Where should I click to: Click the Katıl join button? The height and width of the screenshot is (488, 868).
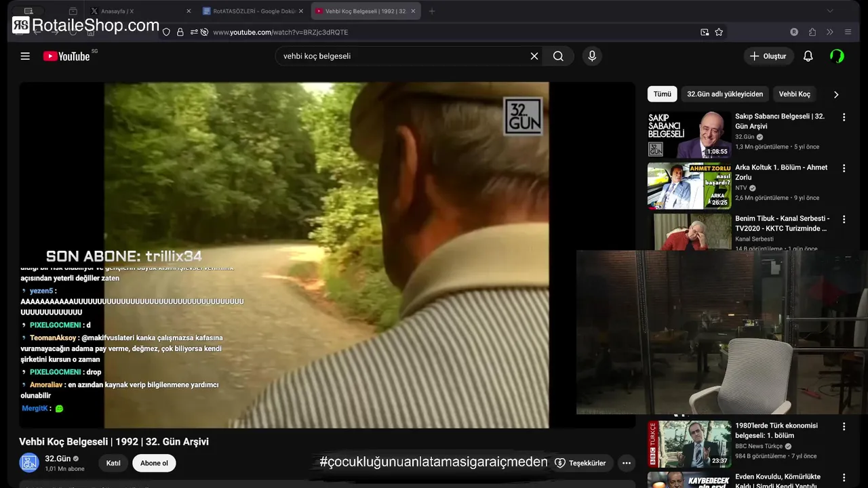(x=113, y=463)
